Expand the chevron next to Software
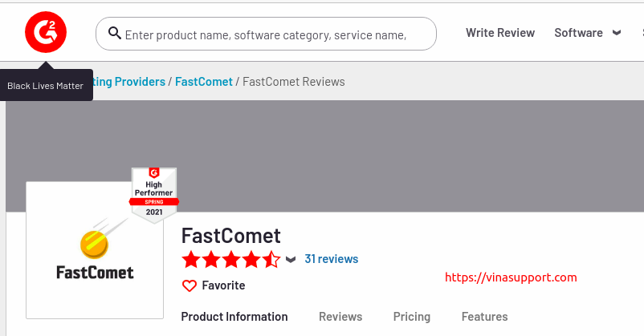This screenshot has height=336, width=644. 617,33
